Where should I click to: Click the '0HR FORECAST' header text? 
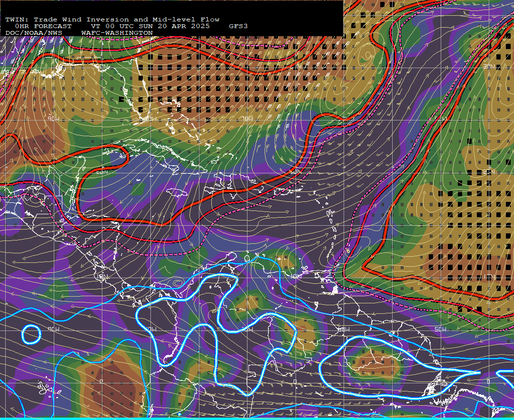[x=43, y=26]
